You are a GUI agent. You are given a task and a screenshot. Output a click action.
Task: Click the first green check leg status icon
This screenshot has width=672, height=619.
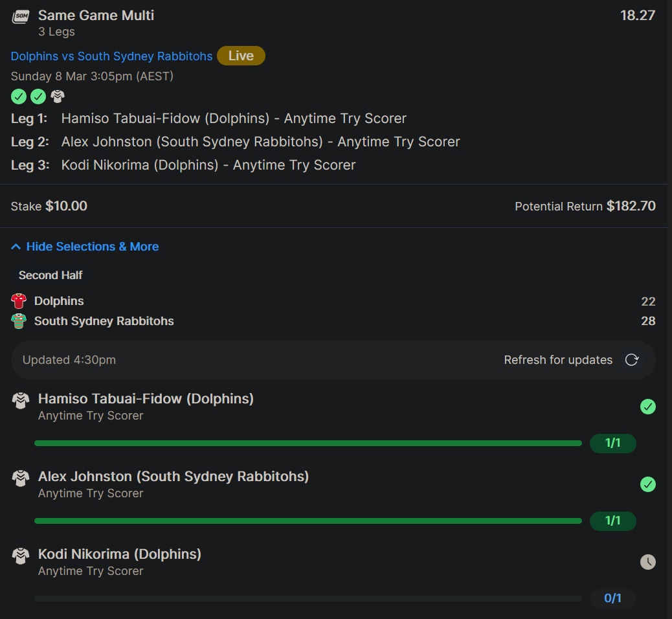(18, 96)
